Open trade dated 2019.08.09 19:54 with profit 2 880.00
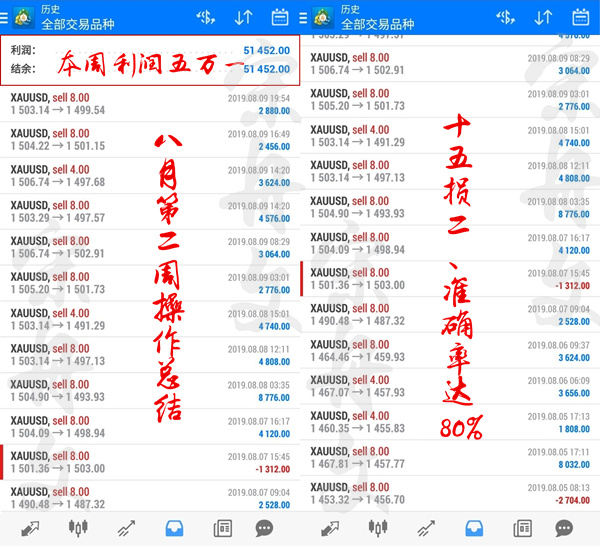The width and height of the screenshot is (600, 546). click(x=150, y=104)
